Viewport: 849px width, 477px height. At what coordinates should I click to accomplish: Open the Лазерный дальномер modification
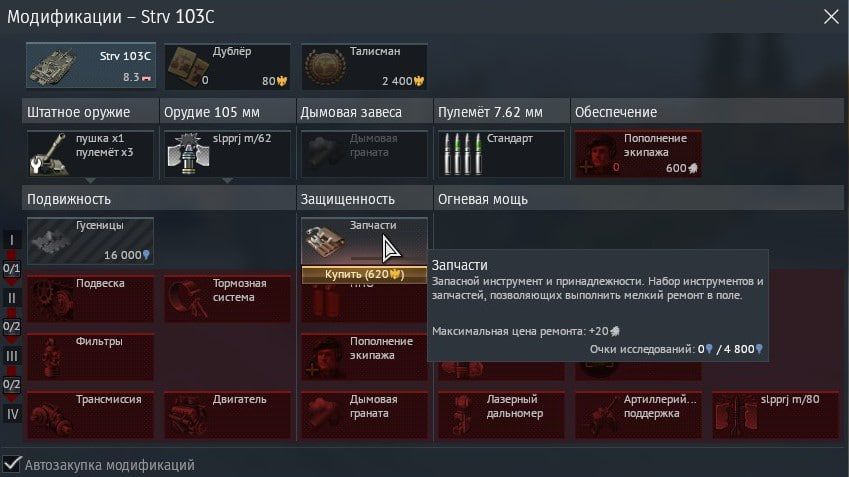pyautogui.click(x=501, y=415)
